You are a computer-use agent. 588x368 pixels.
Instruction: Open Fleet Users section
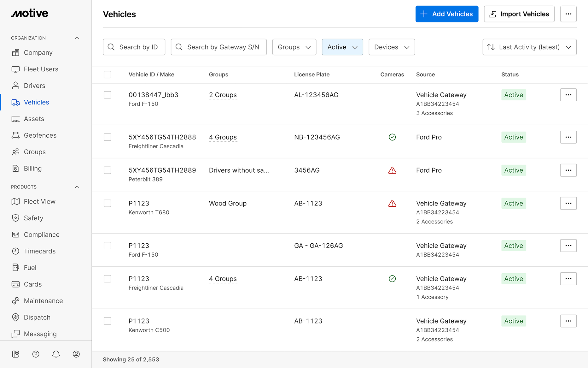click(x=41, y=69)
